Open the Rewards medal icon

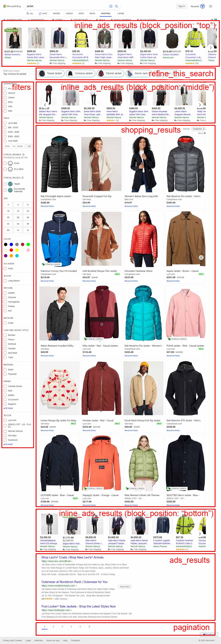coord(203,6)
